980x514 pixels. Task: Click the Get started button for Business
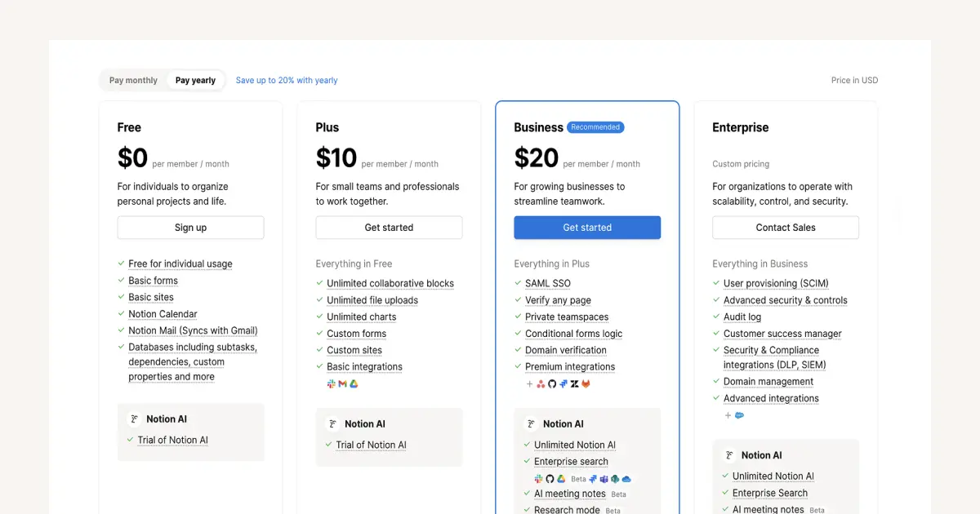(587, 228)
